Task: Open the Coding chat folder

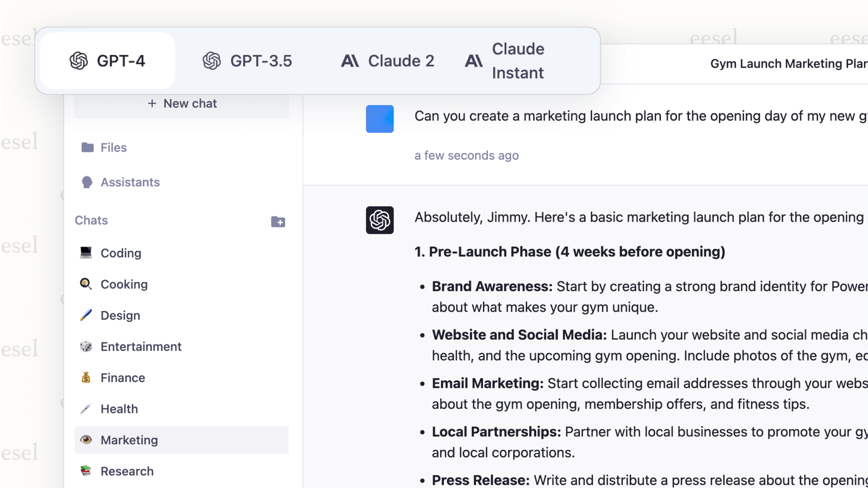Action: coord(120,253)
